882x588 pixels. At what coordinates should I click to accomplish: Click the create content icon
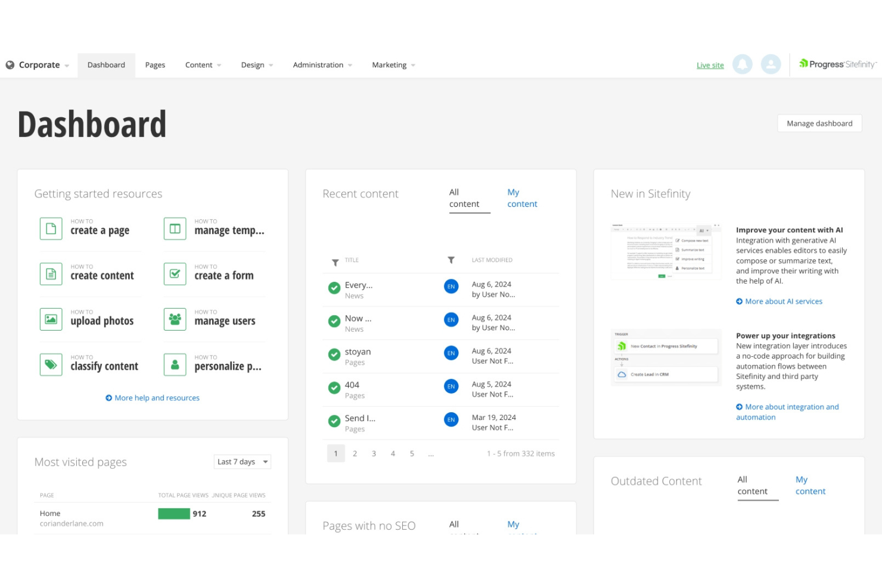pyautogui.click(x=51, y=274)
